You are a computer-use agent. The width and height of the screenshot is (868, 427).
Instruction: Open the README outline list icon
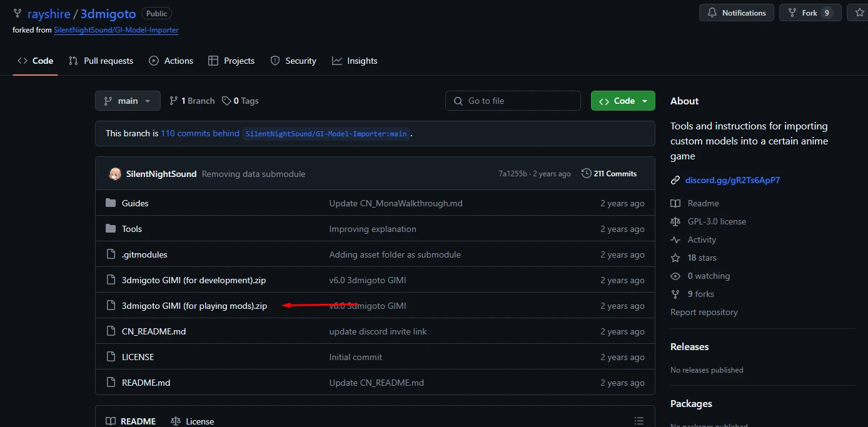pyautogui.click(x=638, y=421)
